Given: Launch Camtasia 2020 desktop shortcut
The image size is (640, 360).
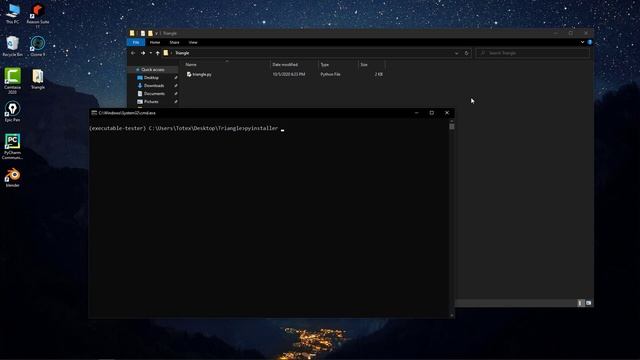Looking at the screenshot, I should tap(12, 81).
